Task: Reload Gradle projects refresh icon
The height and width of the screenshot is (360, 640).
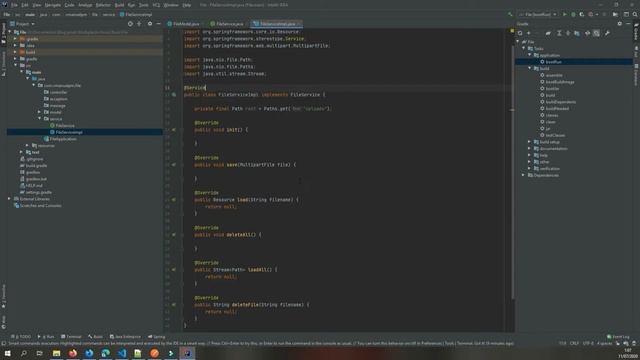Action: click(x=520, y=33)
